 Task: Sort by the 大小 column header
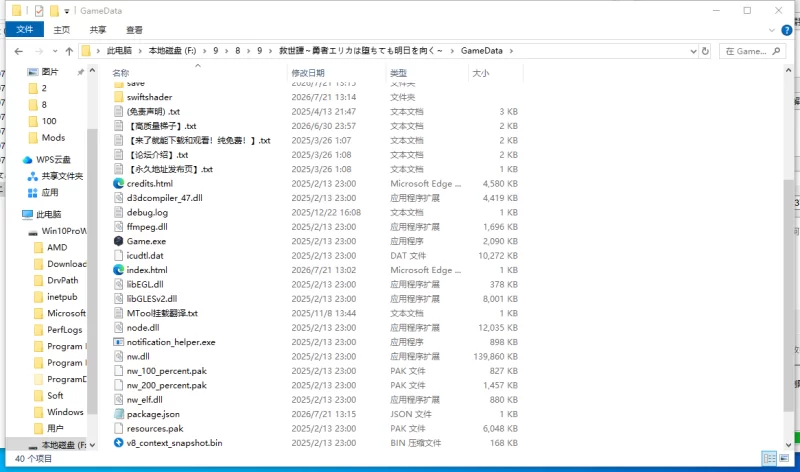click(481, 73)
